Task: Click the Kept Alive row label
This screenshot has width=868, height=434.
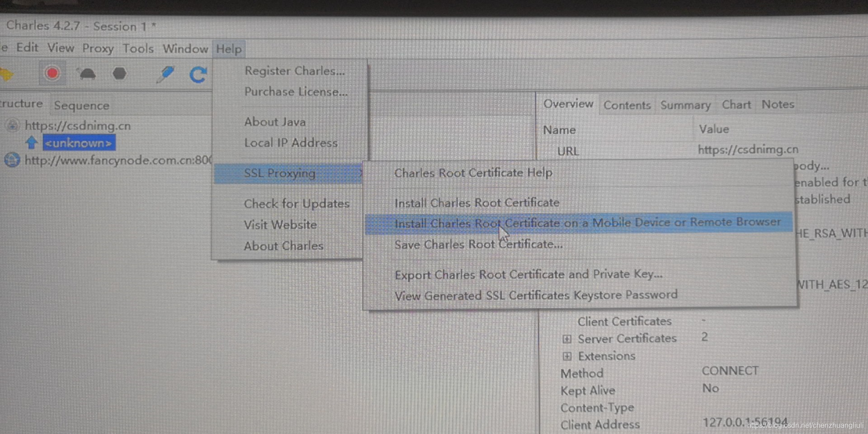Action: (x=588, y=391)
